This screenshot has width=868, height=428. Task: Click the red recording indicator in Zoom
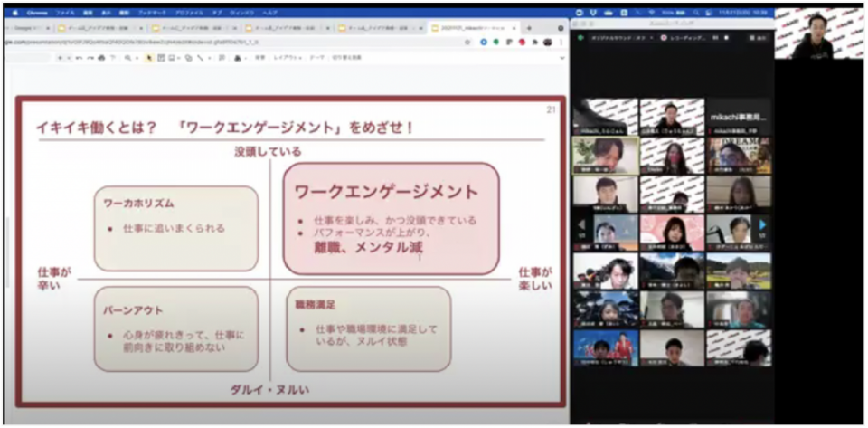coord(663,38)
